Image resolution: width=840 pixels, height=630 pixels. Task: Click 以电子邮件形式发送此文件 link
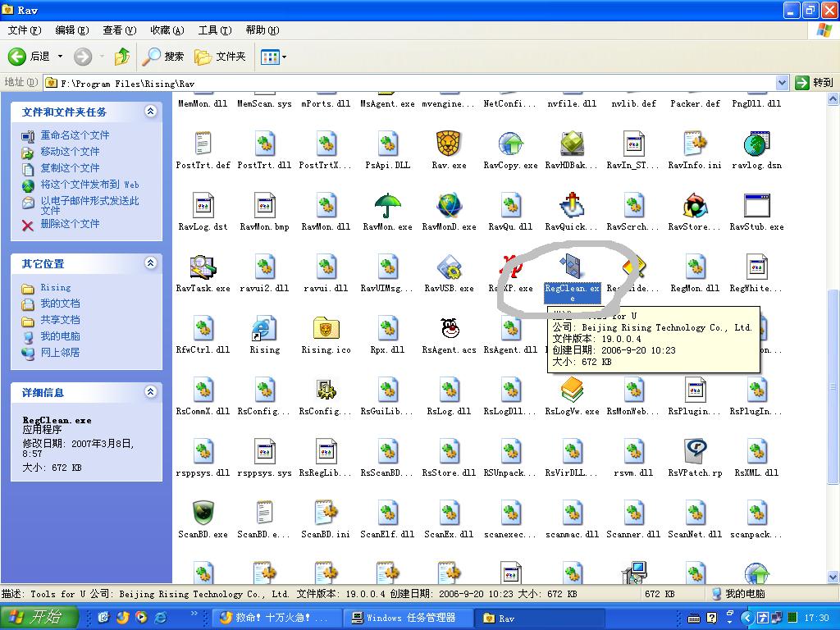[89, 205]
